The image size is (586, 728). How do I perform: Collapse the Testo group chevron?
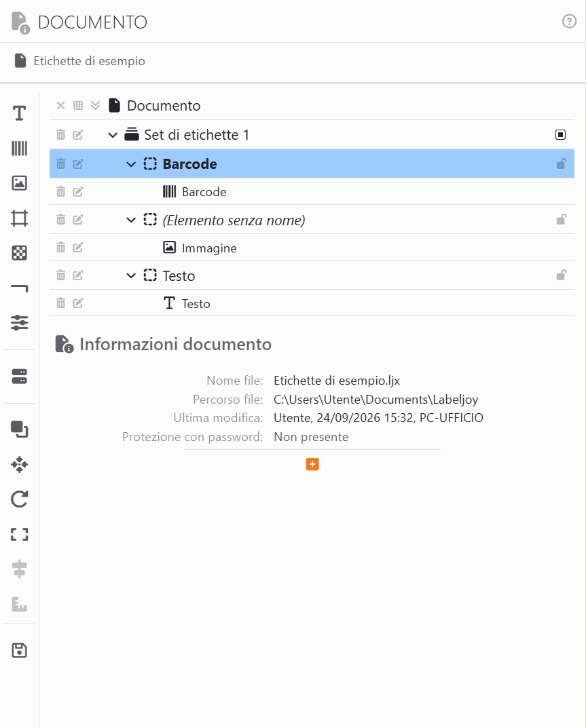[131, 275]
